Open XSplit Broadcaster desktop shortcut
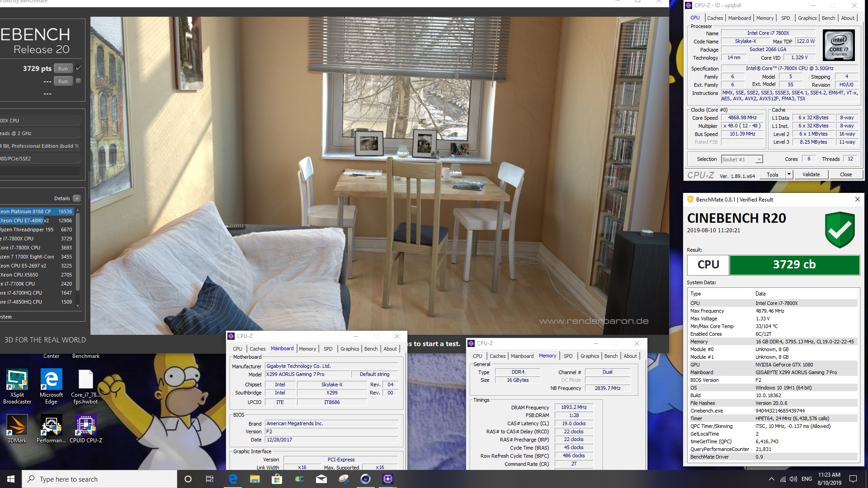Viewport: 868px width, 488px height. 17,386
